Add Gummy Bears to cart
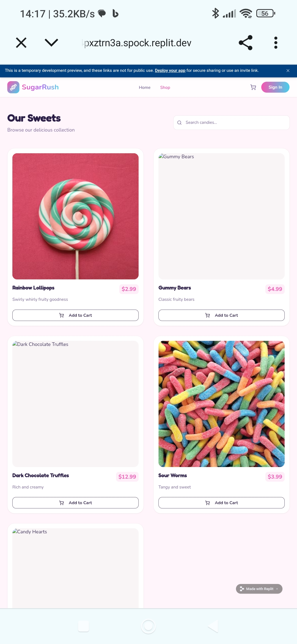297x644 pixels. click(221, 315)
